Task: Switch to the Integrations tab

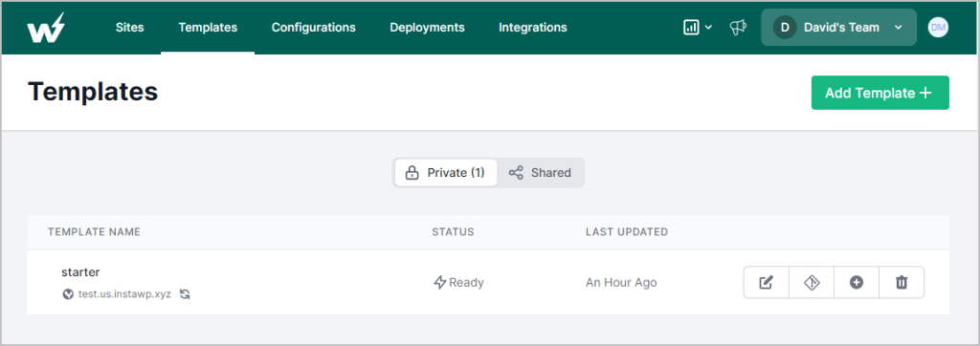Action: [532, 28]
